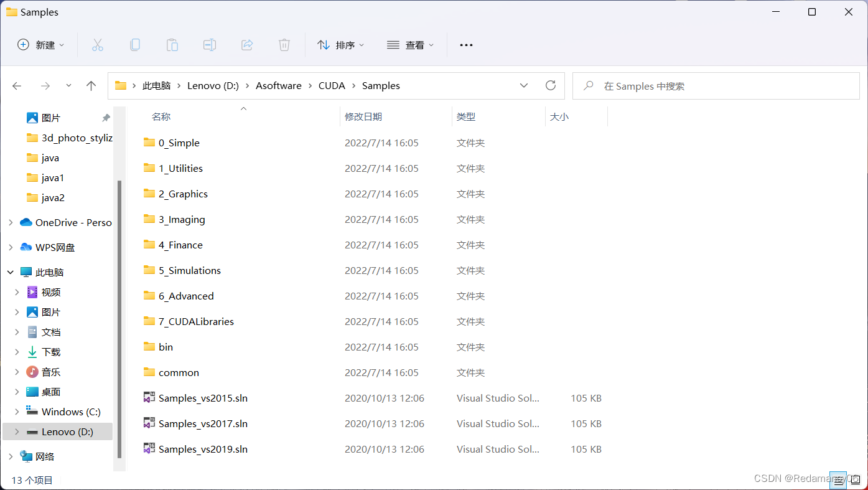Expand the 网络 tree node
The height and width of the screenshot is (490, 868).
click(11, 456)
